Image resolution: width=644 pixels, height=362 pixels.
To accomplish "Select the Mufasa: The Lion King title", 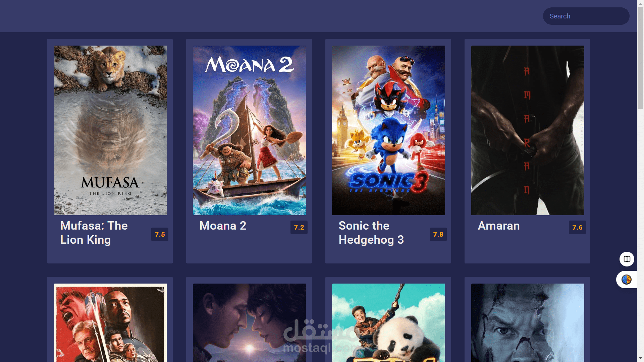I will click(x=94, y=233).
